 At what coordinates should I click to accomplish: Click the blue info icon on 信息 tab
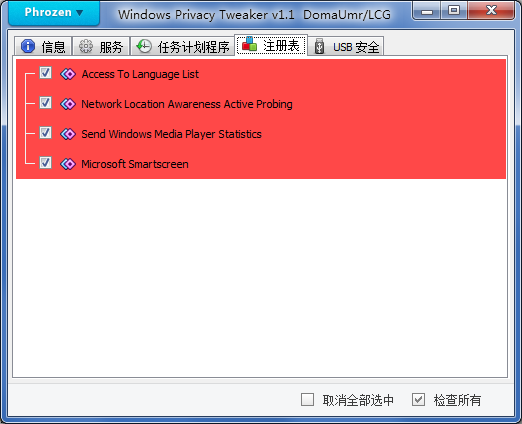coord(28,46)
